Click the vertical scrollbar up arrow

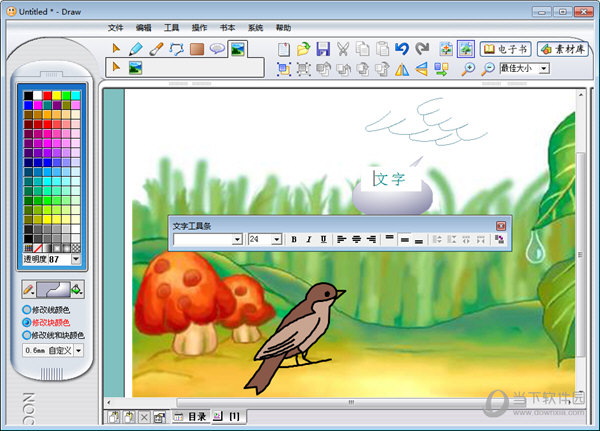tap(581, 94)
